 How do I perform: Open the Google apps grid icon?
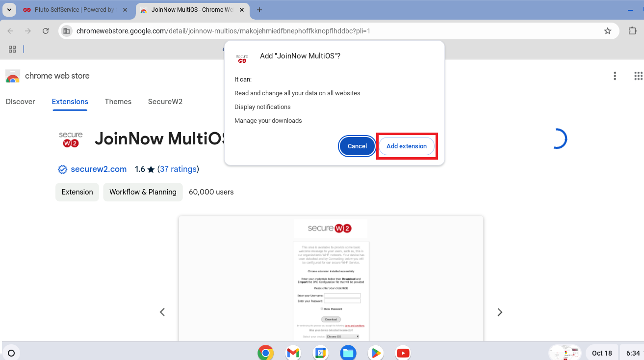pos(638,76)
